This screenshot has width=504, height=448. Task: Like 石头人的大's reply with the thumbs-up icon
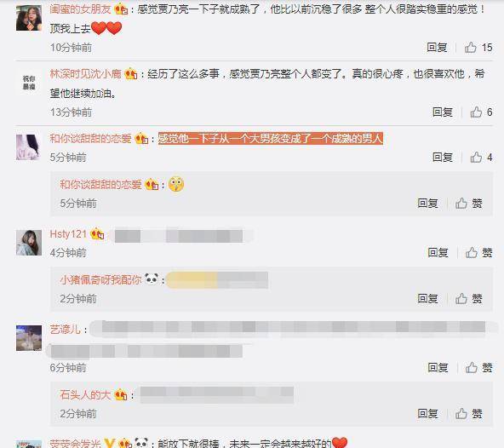point(461,414)
